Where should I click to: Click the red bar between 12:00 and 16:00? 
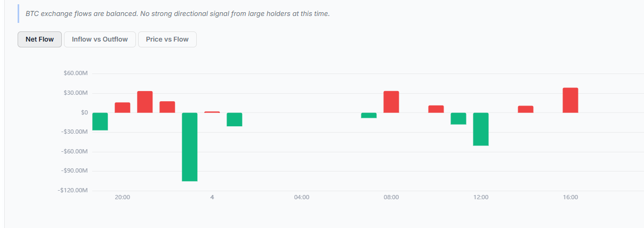(526, 109)
